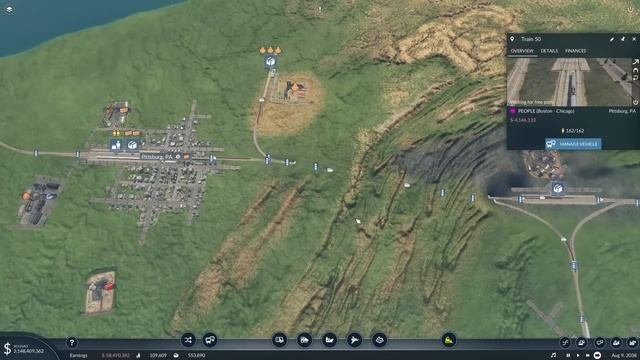Viewport: 640px width, 360px height.
Task: Click the Pittsburg, PA town label on map
Action: click(157, 157)
